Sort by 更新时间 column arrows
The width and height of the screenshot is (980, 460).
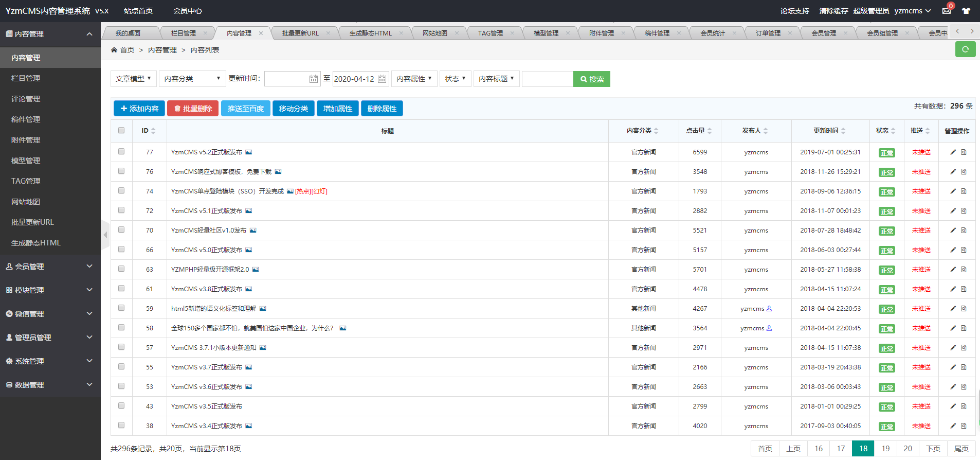pos(843,131)
